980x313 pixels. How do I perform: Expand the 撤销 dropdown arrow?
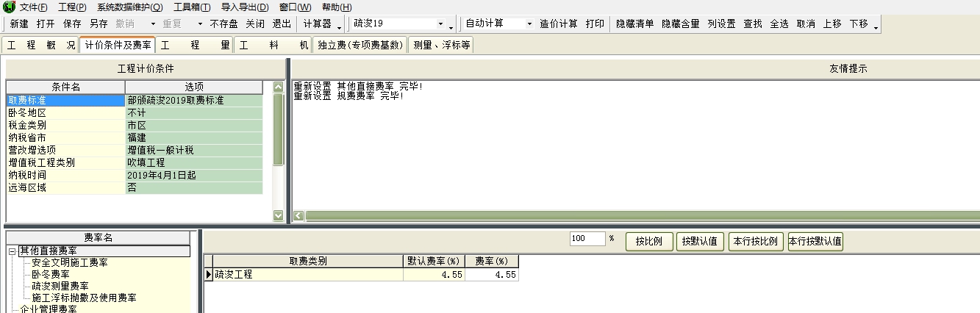pyautogui.click(x=154, y=24)
